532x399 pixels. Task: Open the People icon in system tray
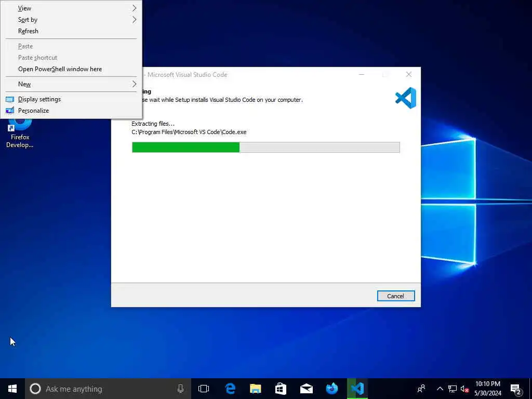tap(421, 389)
